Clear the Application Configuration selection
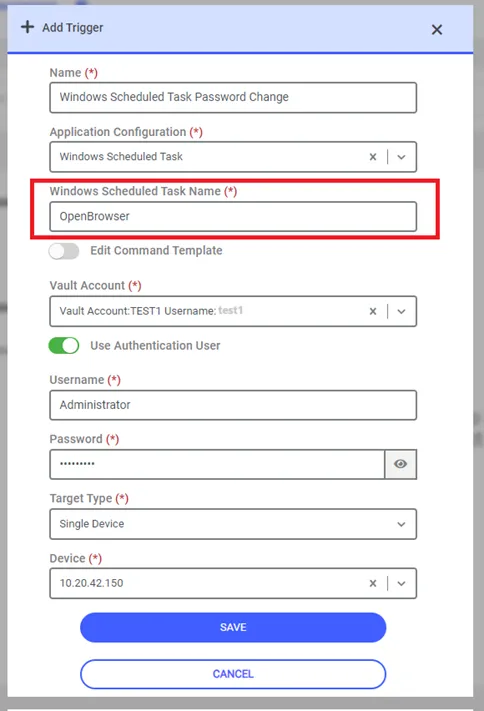The height and width of the screenshot is (711, 484). click(373, 157)
